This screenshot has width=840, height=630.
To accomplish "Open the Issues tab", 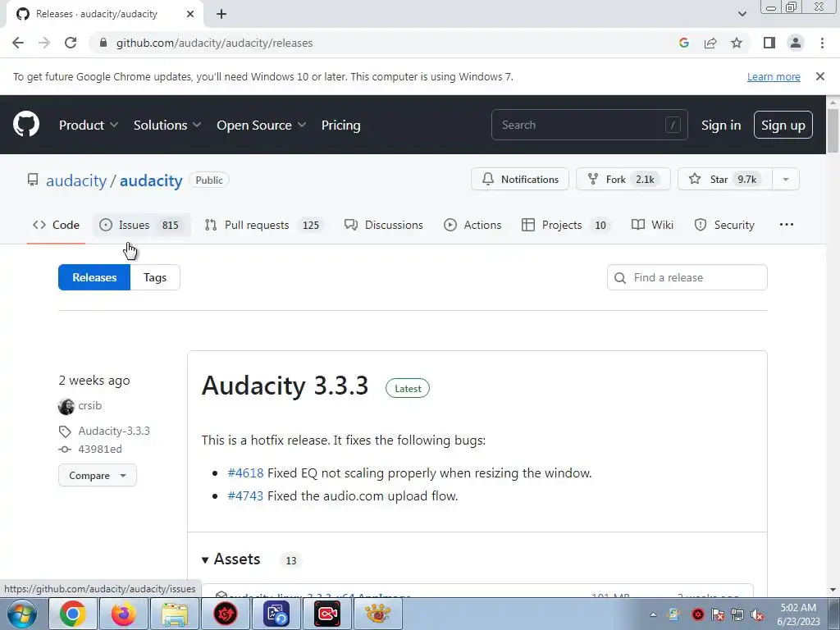I will tap(141, 225).
